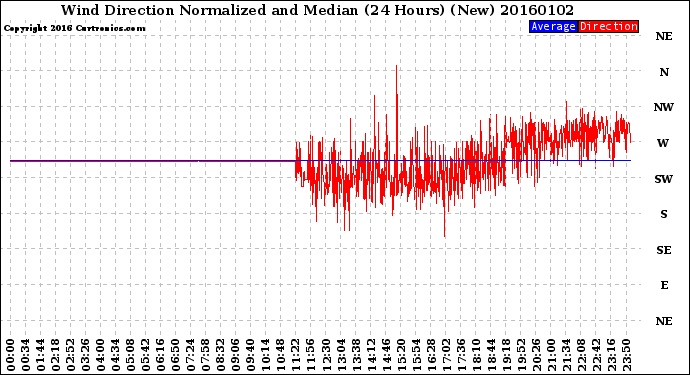690x375 pixels.
Task: Select the 13:38 time axis label
Action: point(356,355)
